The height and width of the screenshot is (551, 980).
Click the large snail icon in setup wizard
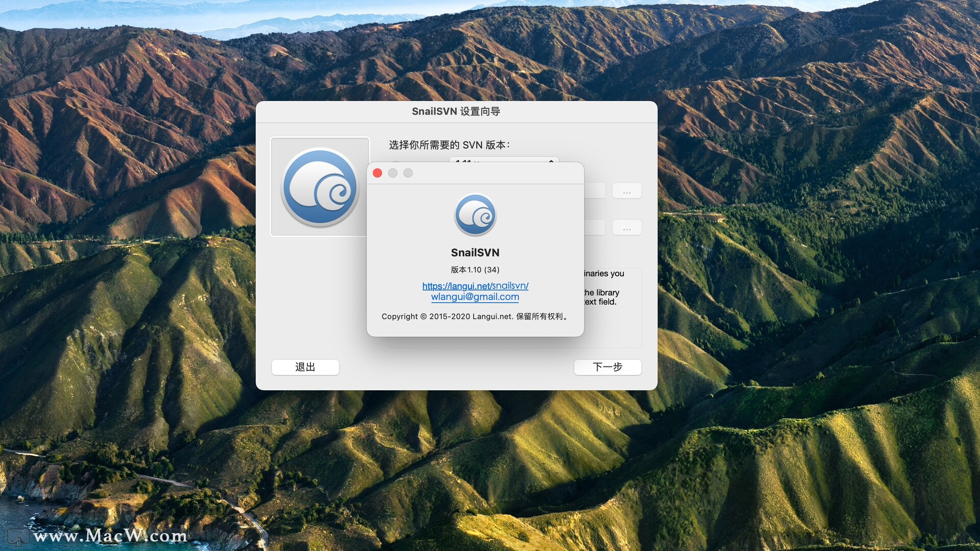[x=320, y=187]
